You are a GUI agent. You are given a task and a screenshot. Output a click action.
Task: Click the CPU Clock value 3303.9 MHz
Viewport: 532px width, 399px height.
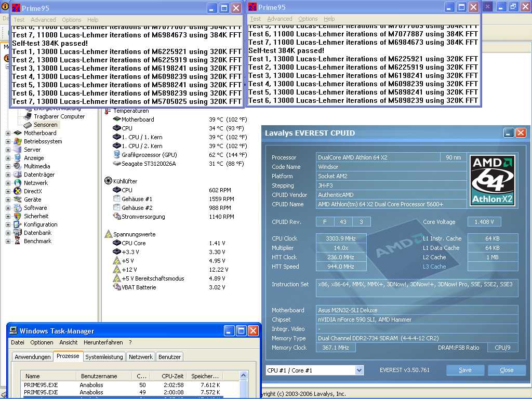341,238
